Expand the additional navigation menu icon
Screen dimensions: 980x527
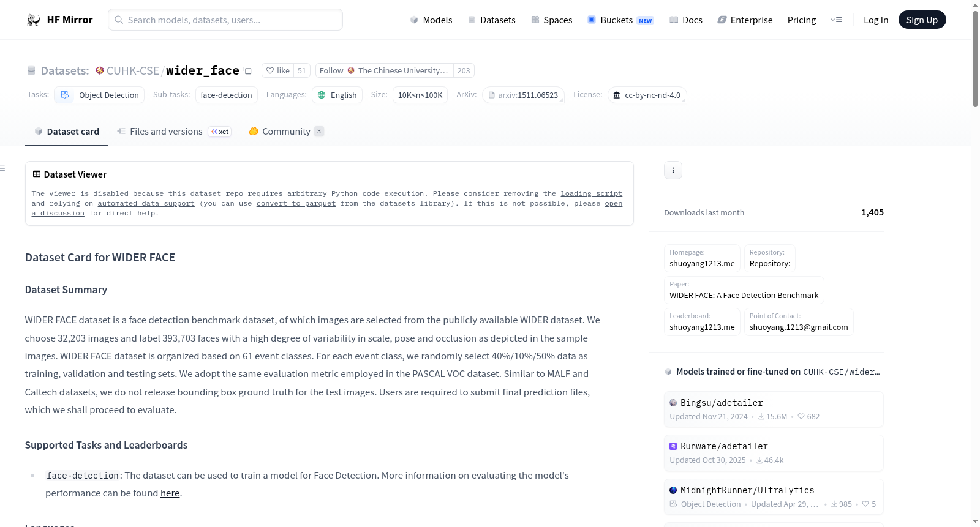tap(836, 20)
